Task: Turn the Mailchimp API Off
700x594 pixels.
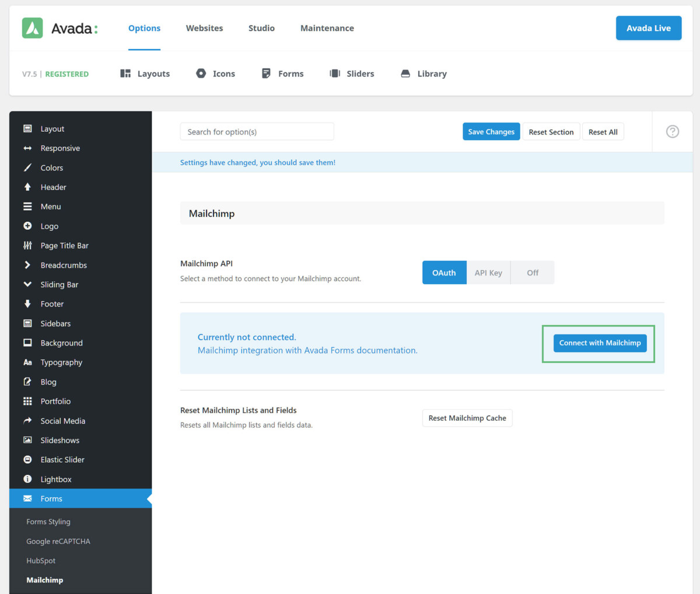Action: click(x=532, y=272)
